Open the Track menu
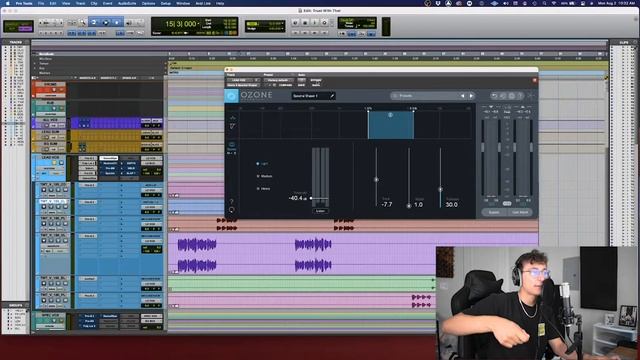This screenshot has width=640, height=360. tap(80, 3)
